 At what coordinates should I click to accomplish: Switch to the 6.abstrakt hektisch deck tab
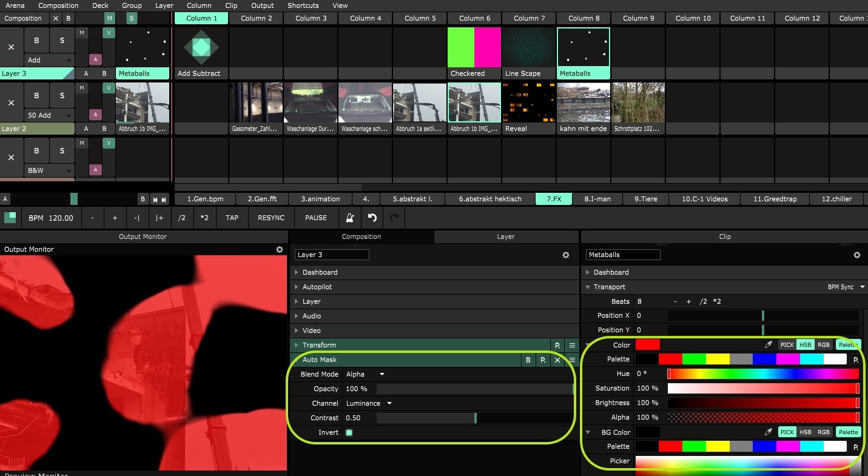click(490, 199)
